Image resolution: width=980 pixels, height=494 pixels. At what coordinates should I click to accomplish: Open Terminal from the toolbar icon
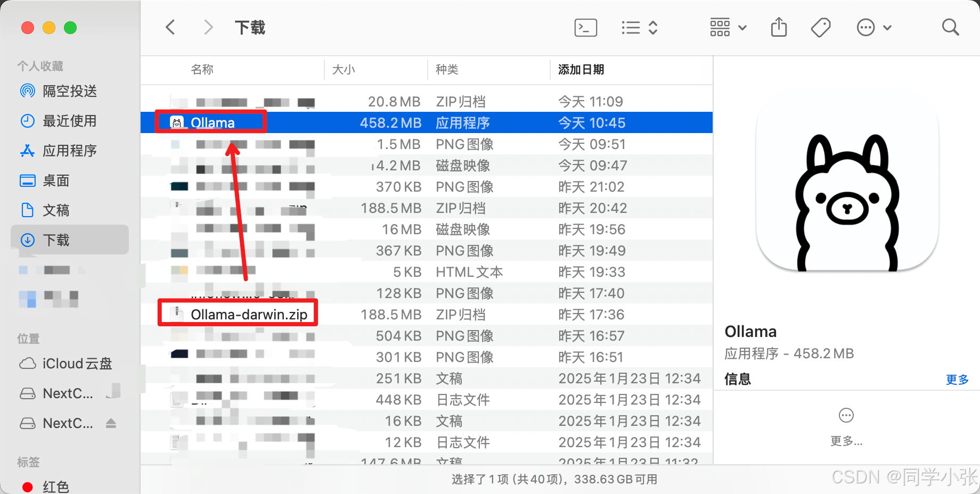point(585,27)
